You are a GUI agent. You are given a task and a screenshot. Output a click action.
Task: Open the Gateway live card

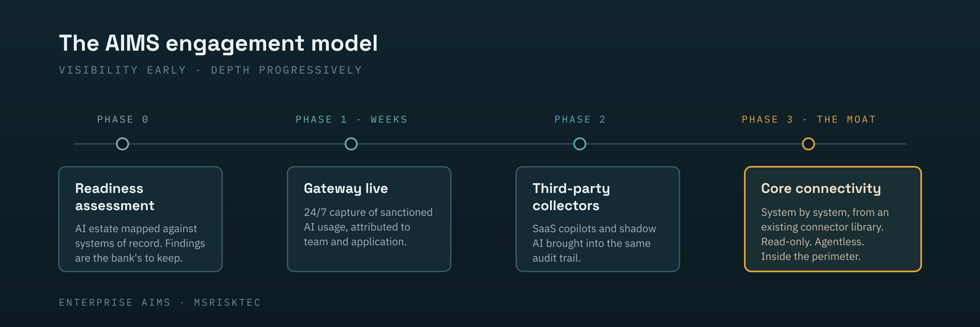click(369, 219)
